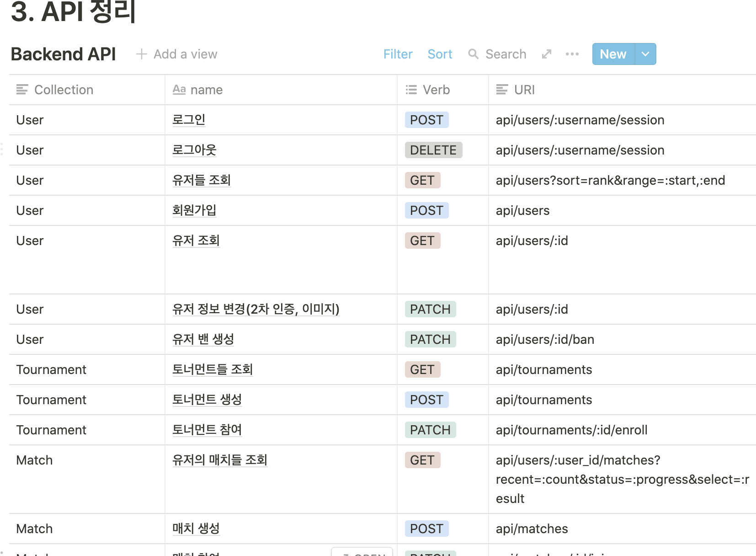Viewport: 756px width, 556px height.
Task: Click the api/users/:id/ban URI cell
Action: [545, 339]
